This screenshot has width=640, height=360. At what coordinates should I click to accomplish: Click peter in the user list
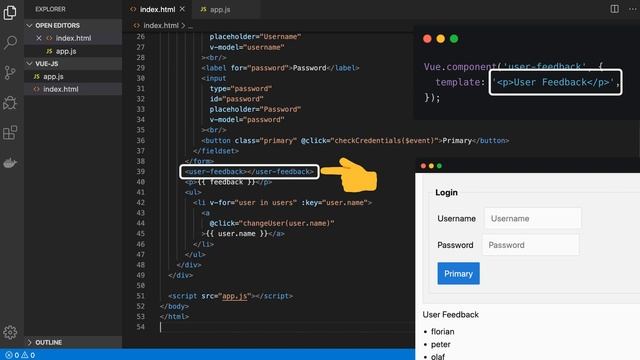click(x=441, y=344)
